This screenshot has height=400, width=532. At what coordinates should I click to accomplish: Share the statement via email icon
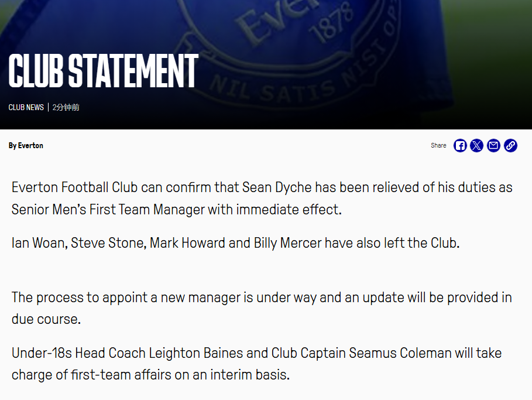(x=493, y=146)
